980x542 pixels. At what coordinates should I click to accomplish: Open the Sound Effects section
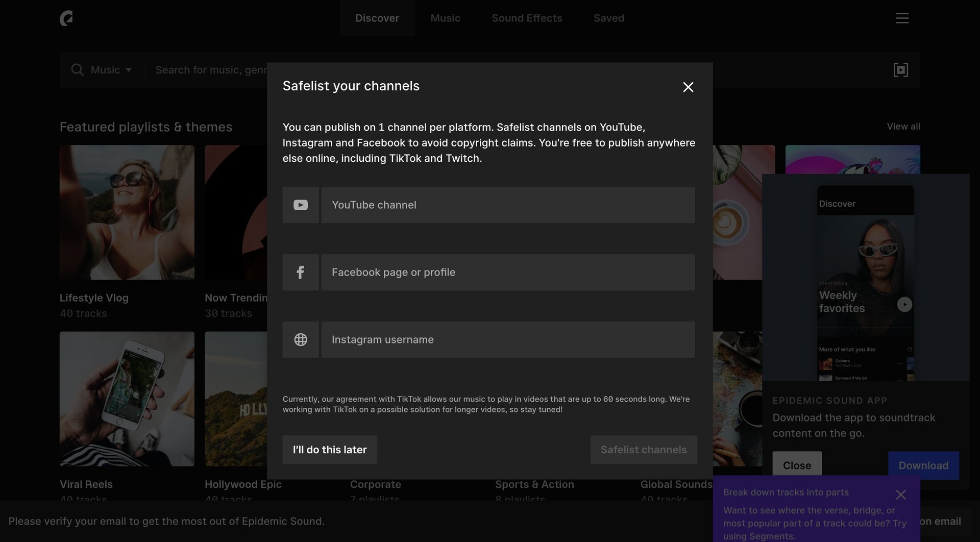pyautogui.click(x=527, y=18)
